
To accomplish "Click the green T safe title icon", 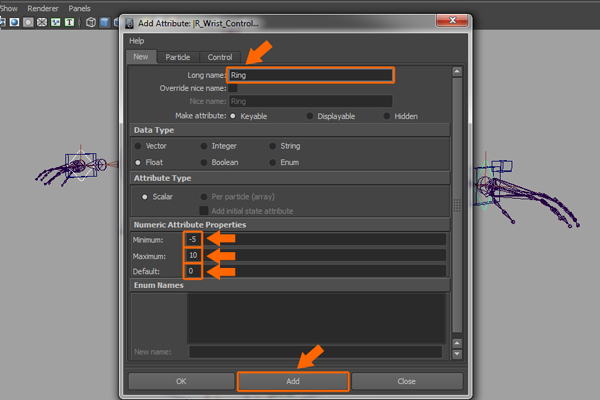I will [x=69, y=22].
